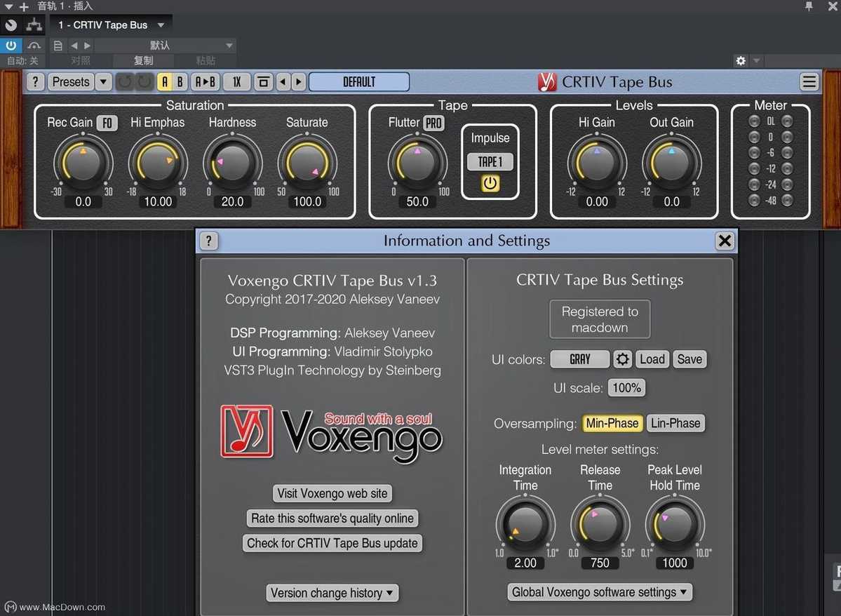Open the 1X oversampling selector

[x=236, y=82]
